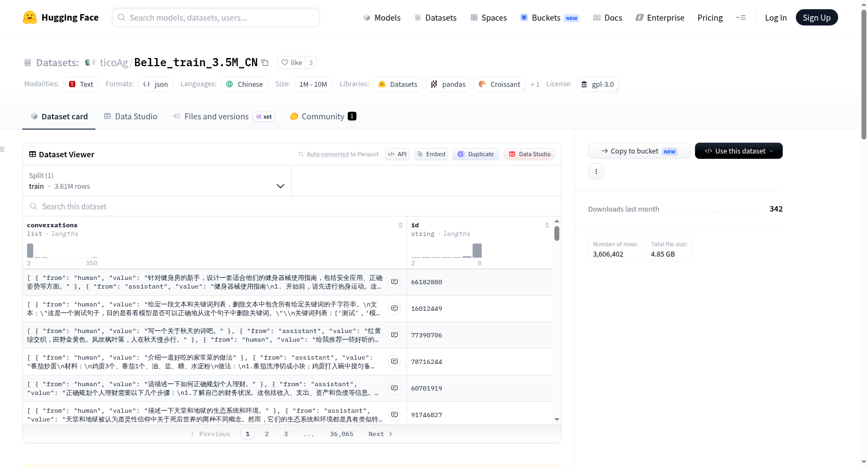868x467 pixels.
Task: Open Data Studio from viewer header
Action: [529, 154]
